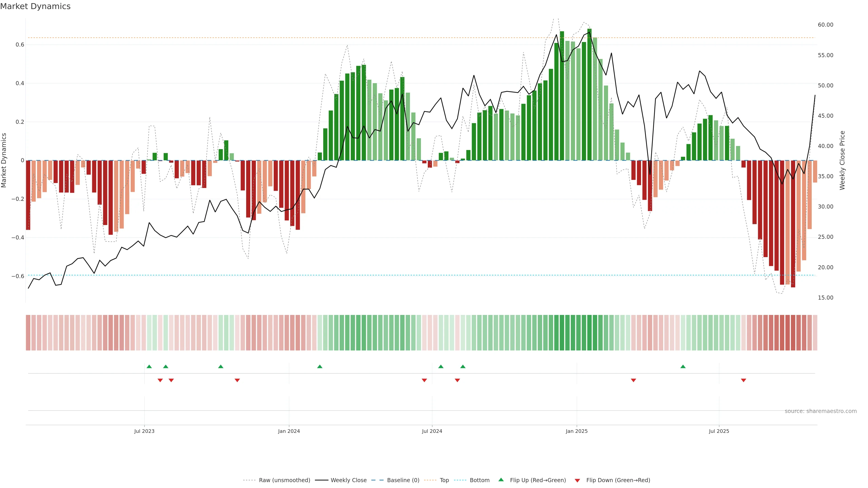Click the first green flip-up marker after Jul 2023
This screenshot has width=868, height=488.
[149, 366]
